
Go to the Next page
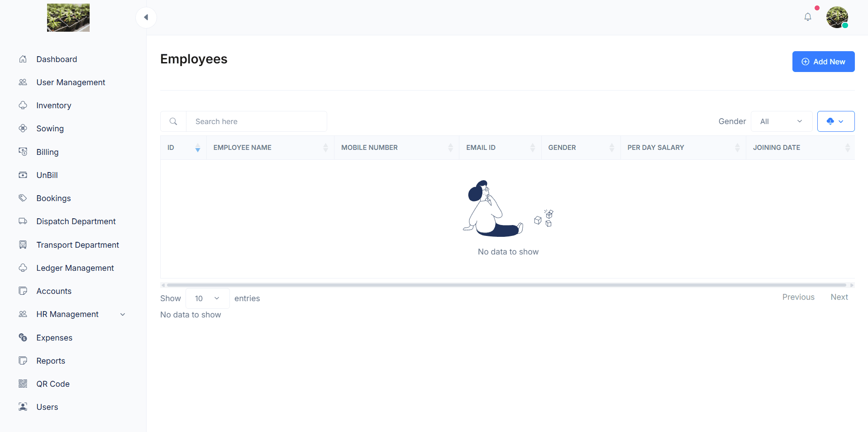(x=839, y=297)
